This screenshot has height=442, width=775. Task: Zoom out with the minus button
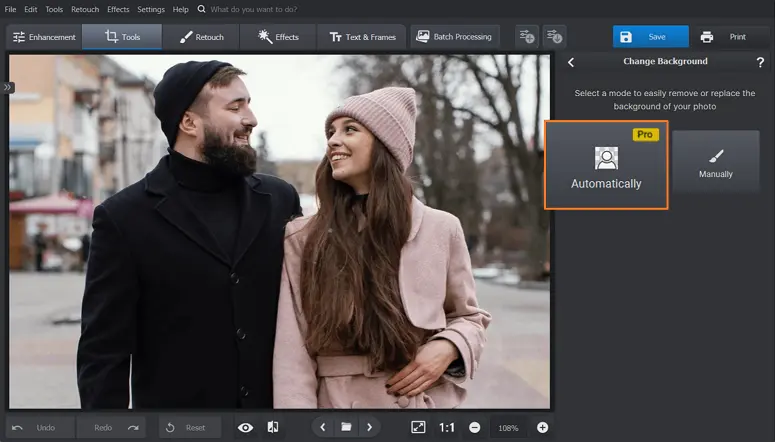474,428
